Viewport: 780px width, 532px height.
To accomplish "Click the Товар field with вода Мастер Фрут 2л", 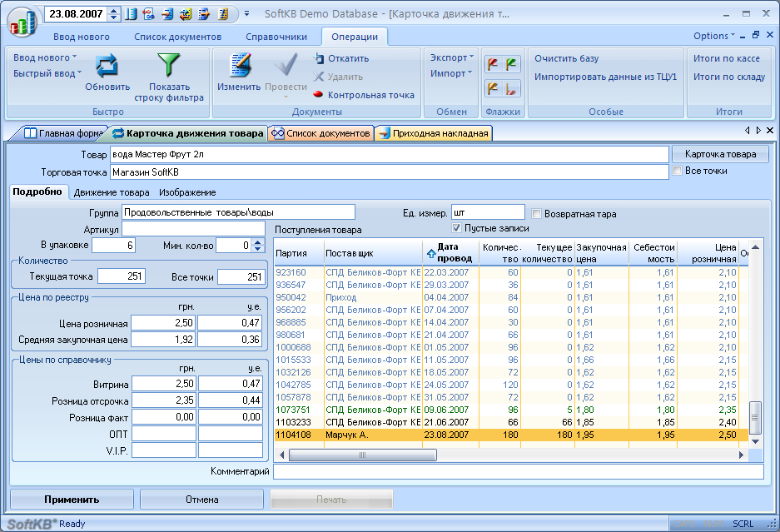I will pos(389,154).
